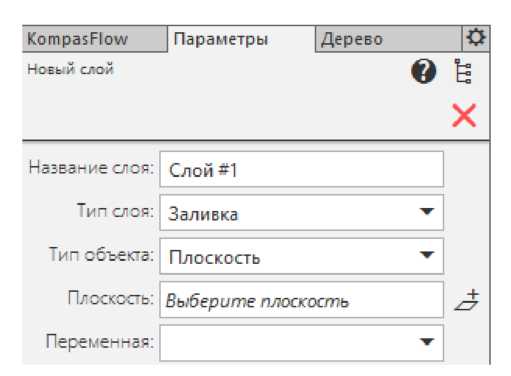Click the empty Переменная combo box
The image size is (511, 376).
tap(302, 343)
